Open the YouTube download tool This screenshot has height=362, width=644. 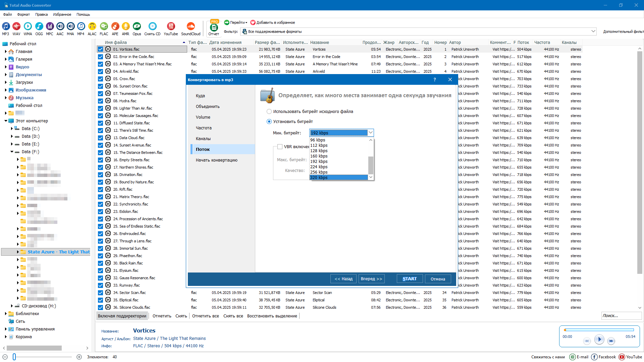[x=171, y=26]
